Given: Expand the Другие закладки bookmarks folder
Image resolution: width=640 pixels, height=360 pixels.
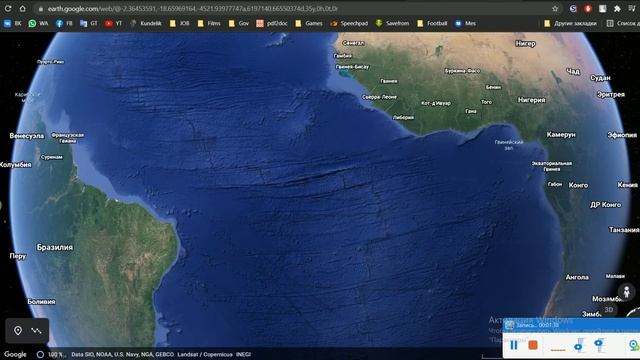Looking at the screenshot, I should pos(571,24).
